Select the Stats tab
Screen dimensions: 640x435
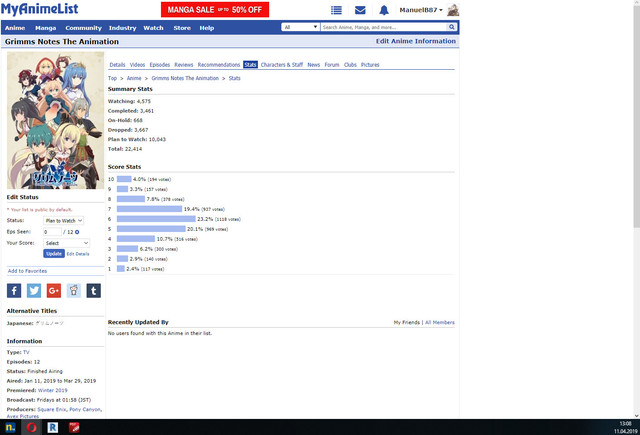tap(250, 64)
